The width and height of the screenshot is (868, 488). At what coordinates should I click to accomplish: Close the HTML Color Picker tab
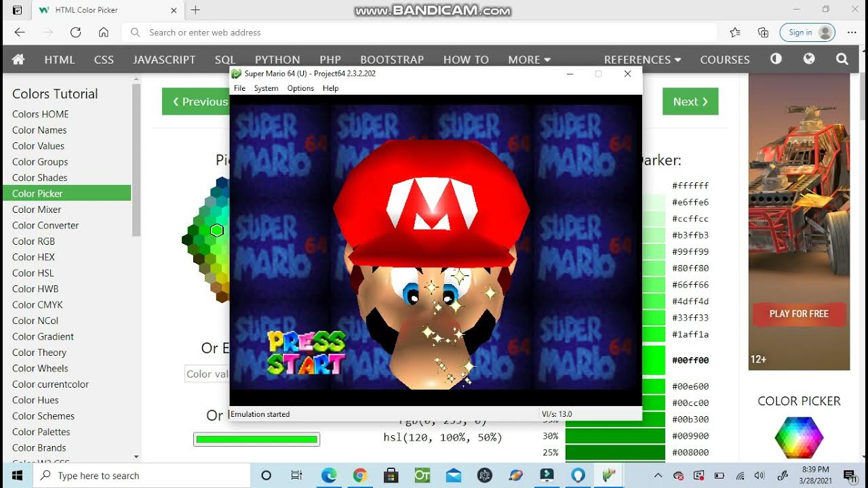tap(174, 10)
